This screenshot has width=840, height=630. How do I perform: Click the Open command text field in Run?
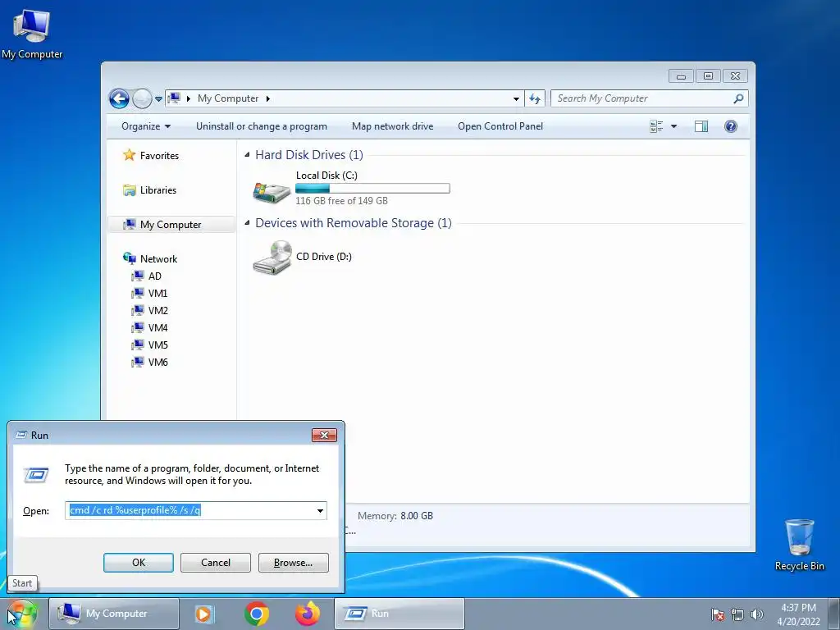190,510
